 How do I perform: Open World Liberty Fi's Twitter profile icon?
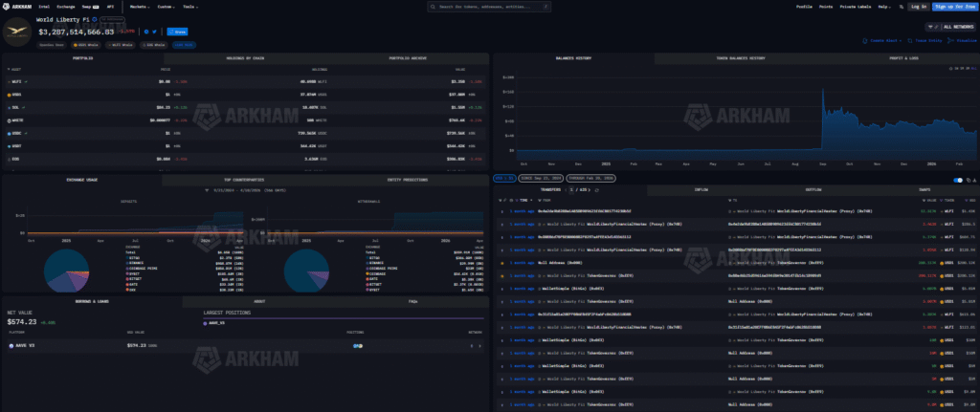(x=154, y=31)
